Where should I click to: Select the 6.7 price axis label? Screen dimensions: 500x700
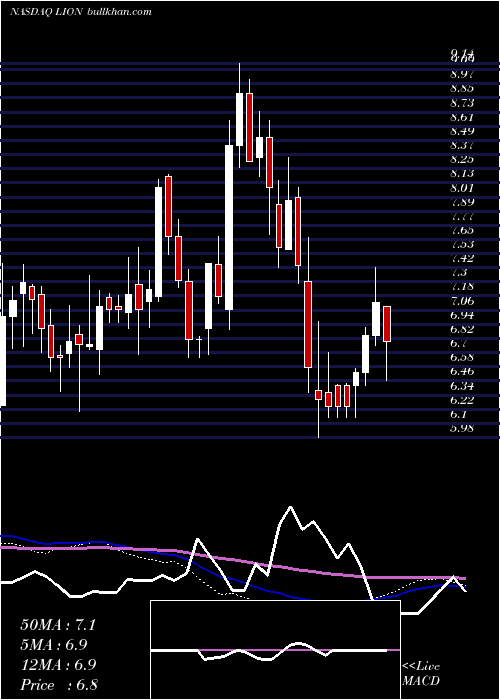click(458, 343)
